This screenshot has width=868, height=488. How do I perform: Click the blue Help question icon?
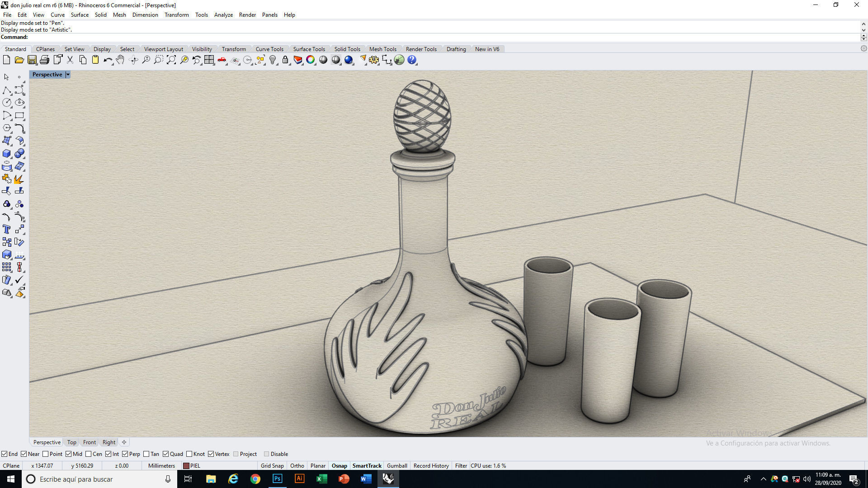point(412,60)
